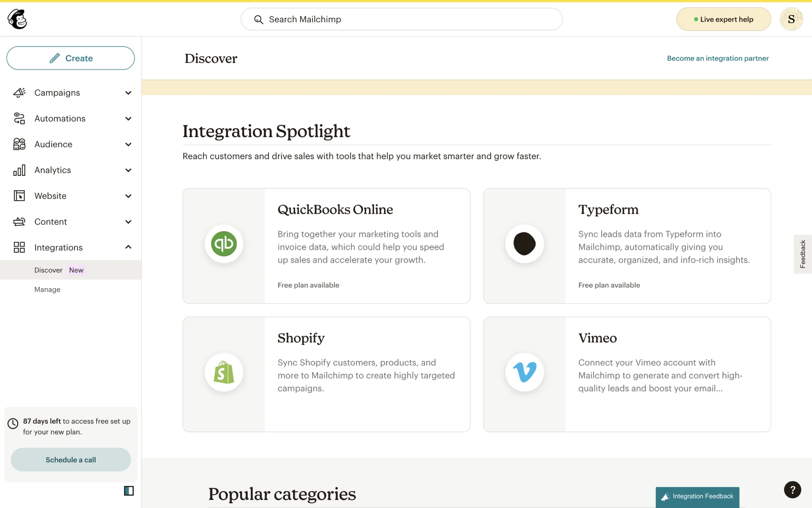Screen dimensions: 812x508
Task: Open Manage under Integrations
Action: point(47,290)
